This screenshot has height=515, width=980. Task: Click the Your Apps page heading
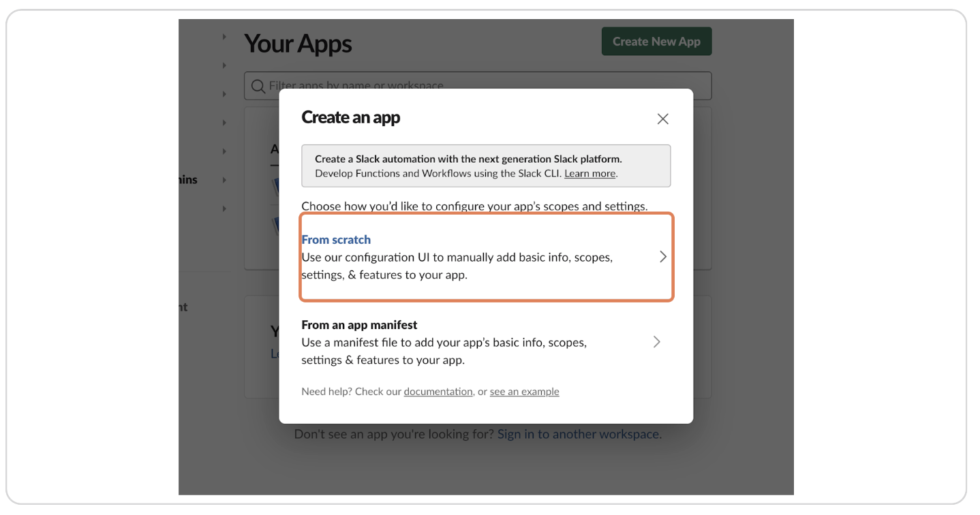298,44
